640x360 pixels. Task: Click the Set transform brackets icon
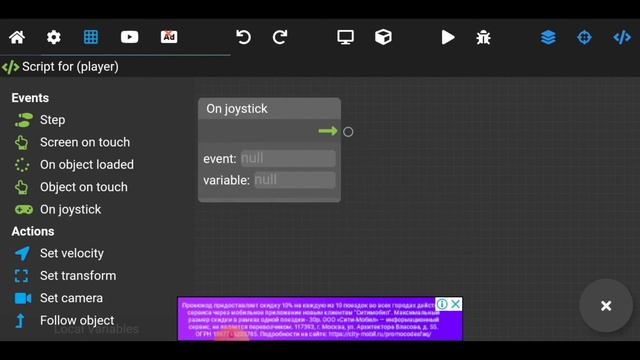(22, 276)
